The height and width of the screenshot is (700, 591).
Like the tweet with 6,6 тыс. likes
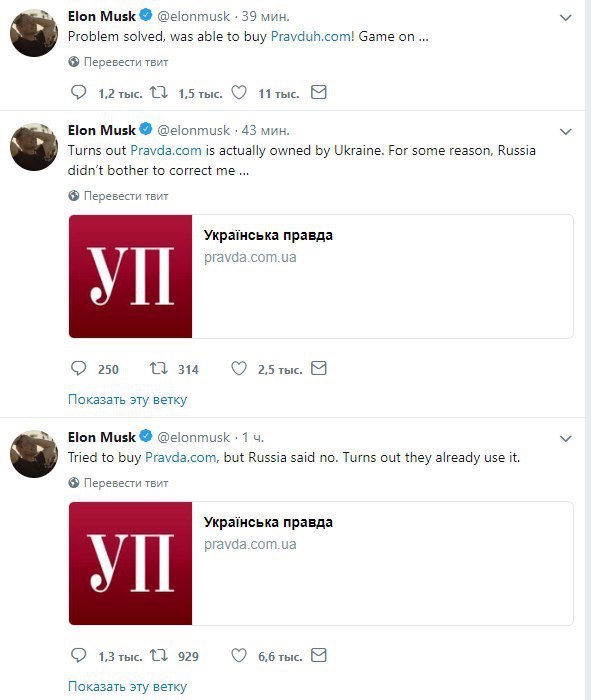(239, 655)
